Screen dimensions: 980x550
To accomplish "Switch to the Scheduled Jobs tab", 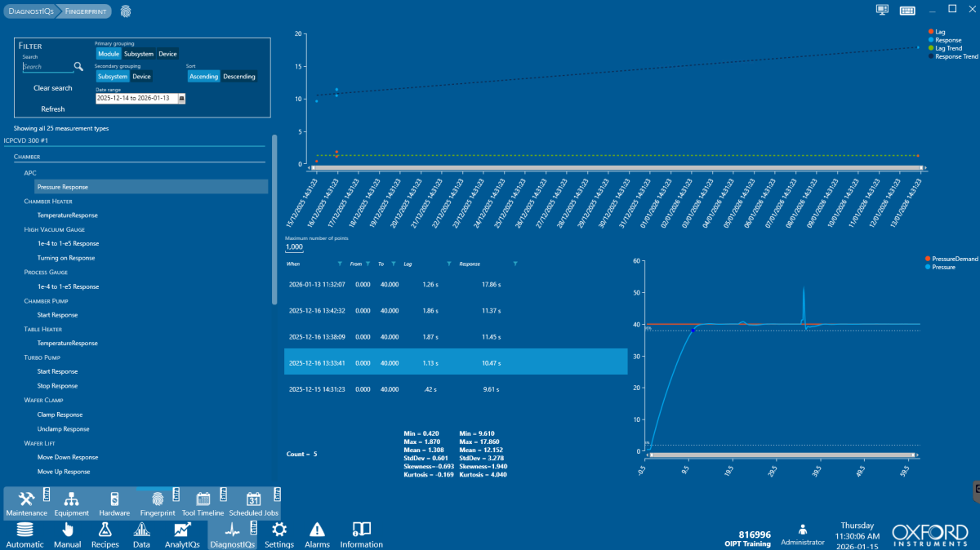I will (253, 499).
